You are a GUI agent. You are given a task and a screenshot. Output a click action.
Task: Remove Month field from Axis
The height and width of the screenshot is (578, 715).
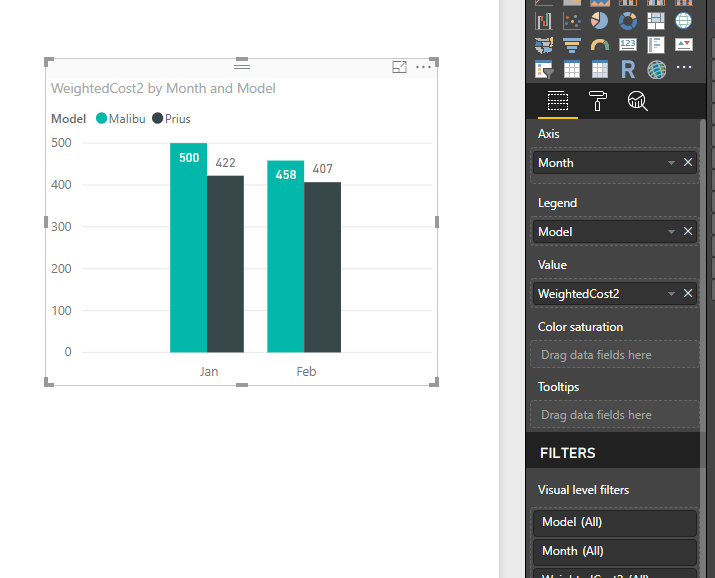688,162
